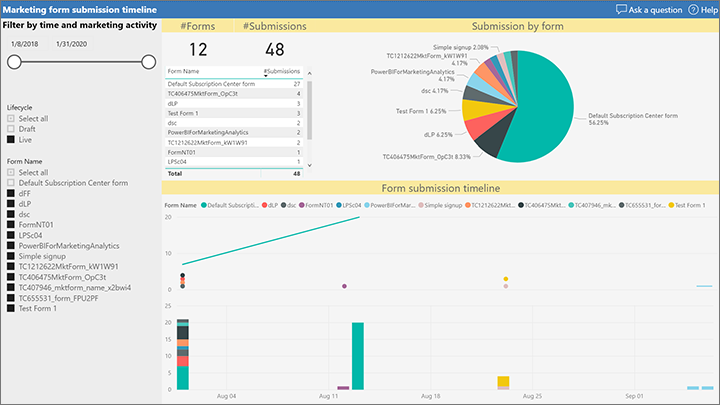Screen dimensions: 720x405
Task: Click the yellow Test Form 1 timeline dot
Action: [506, 279]
